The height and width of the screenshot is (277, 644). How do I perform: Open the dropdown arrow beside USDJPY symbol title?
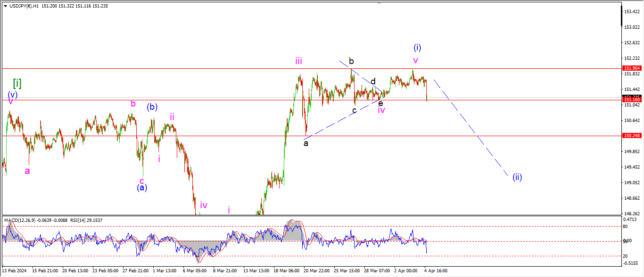5,6
